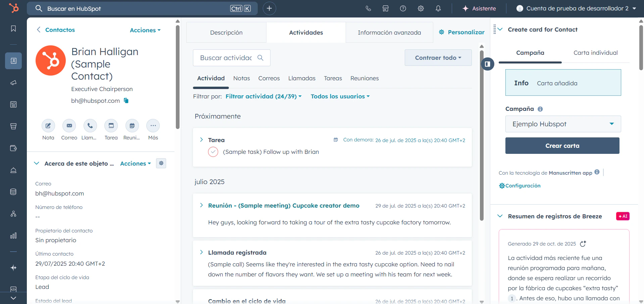Click the plus quick-create button

(x=269, y=8)
